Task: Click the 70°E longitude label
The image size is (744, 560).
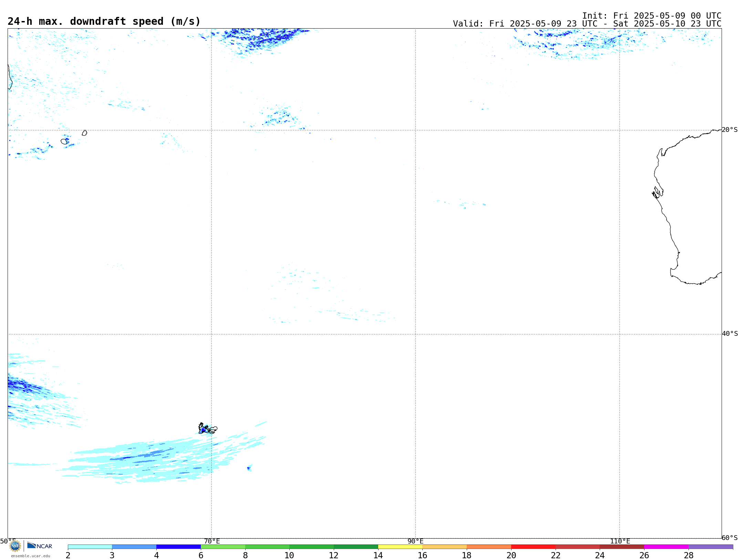Action: click(x=212, y=541)
